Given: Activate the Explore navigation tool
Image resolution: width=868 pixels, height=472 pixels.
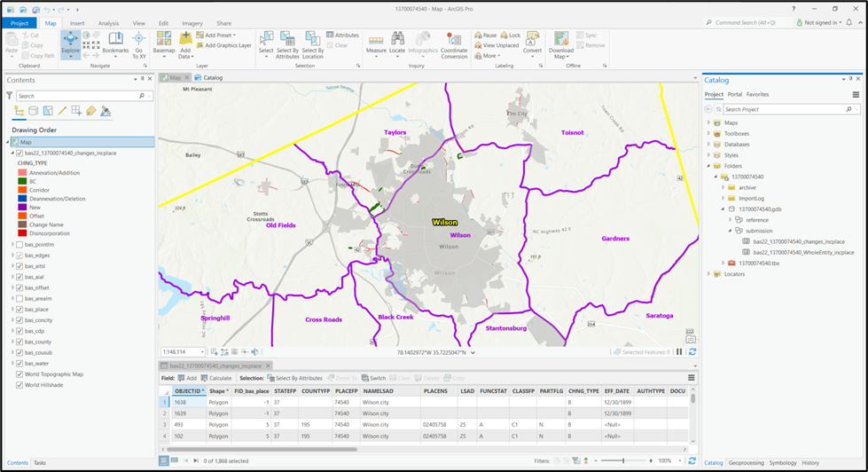Looking at the screenshot, I should coord(70,43).
